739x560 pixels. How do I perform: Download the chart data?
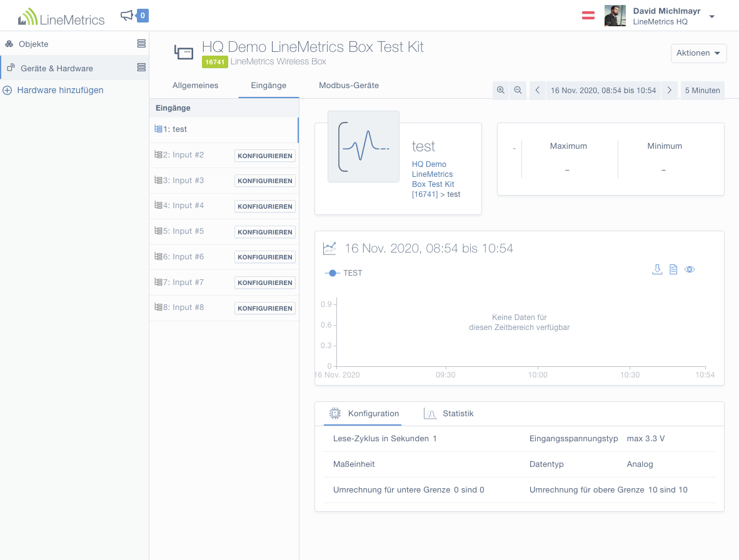[x=657, y=269]
